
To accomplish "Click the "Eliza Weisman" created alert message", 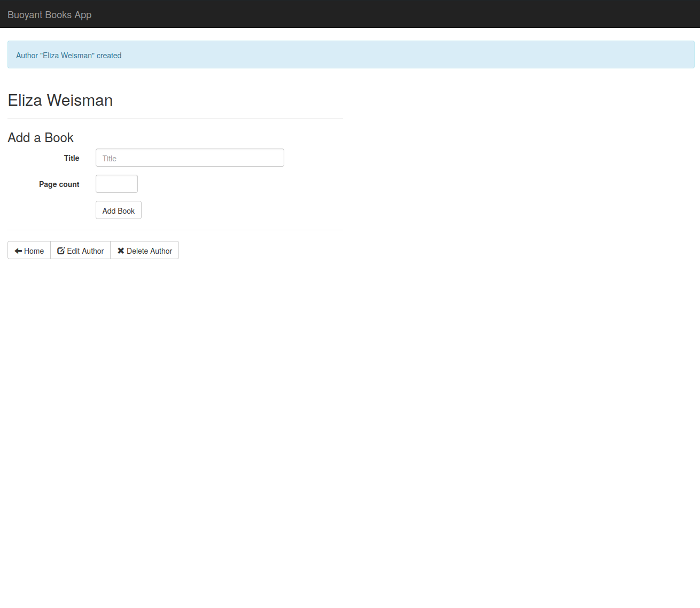I will (69, 56).
